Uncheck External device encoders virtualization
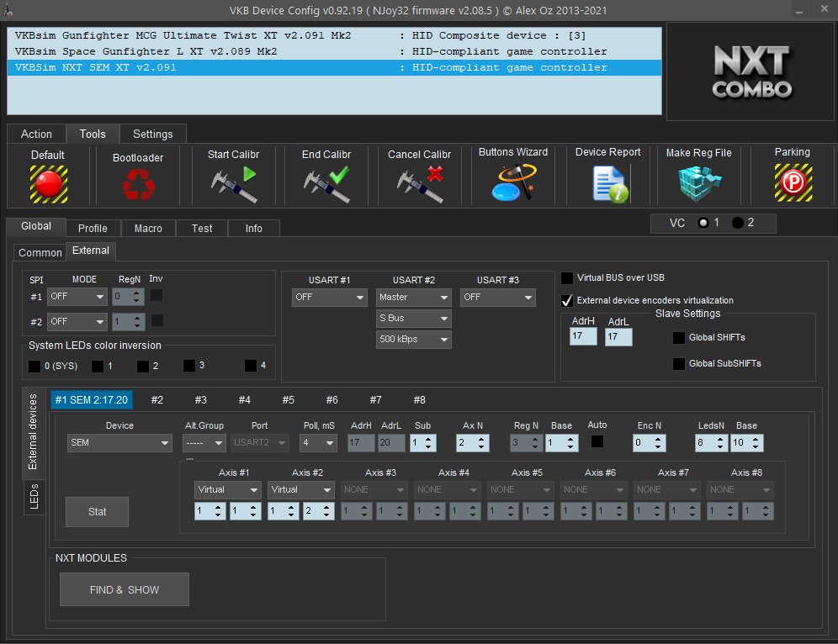This screenshot has height=644, width=838. (568, 301)
